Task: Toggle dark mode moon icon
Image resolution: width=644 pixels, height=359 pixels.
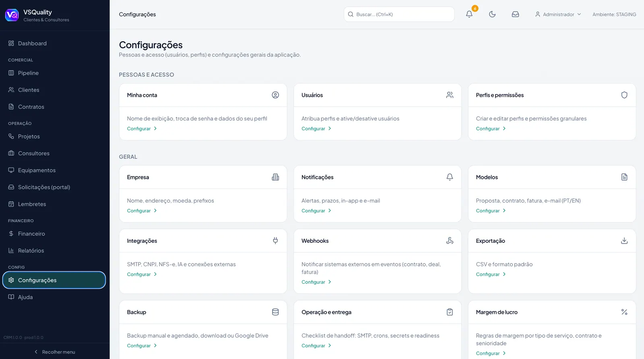Action: pos(492,14)
